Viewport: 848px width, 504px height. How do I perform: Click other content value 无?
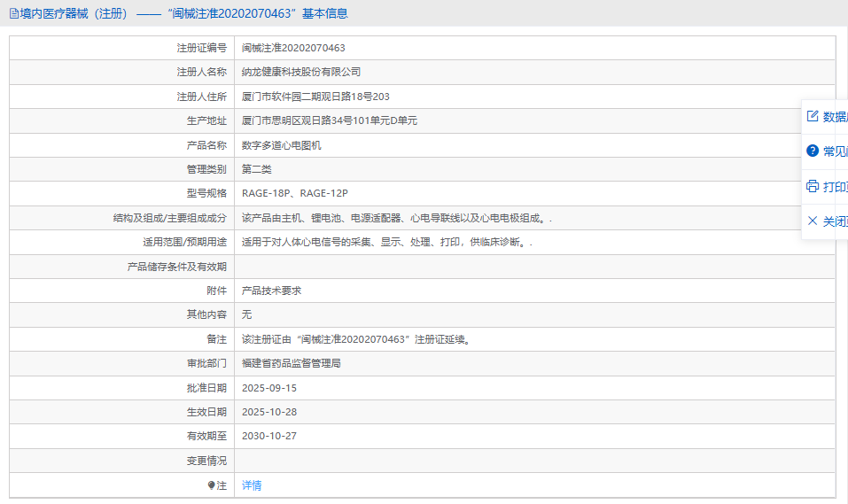(246, 314)
